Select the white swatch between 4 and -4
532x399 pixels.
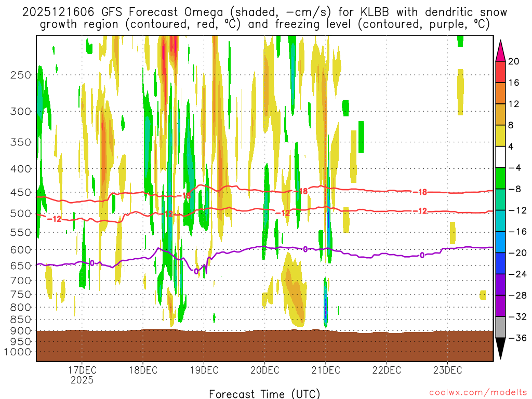pos(501,157)
